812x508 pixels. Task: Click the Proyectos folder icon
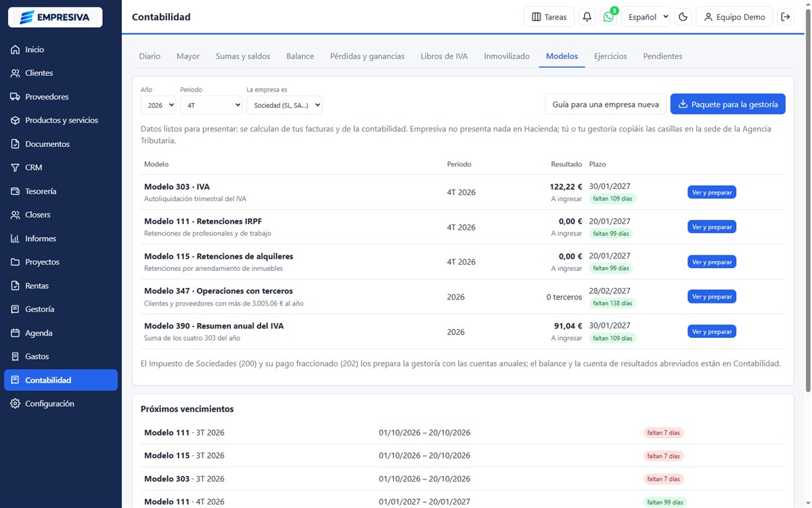tap(15, 262)
